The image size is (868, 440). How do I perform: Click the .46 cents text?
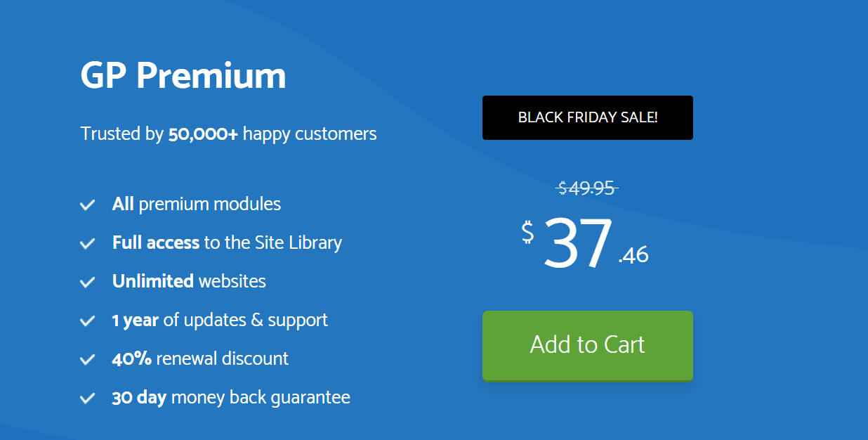(633, 255)
